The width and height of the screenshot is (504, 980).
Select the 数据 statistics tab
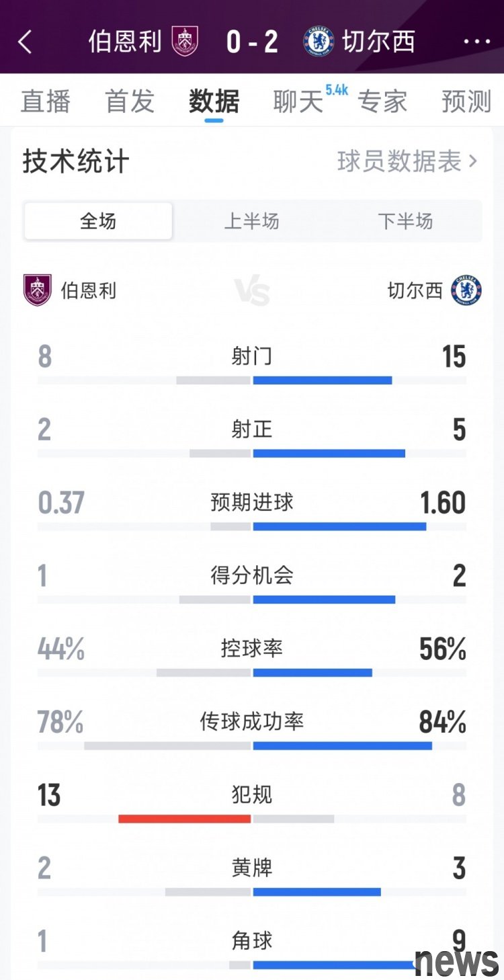[x=214, y=101]
